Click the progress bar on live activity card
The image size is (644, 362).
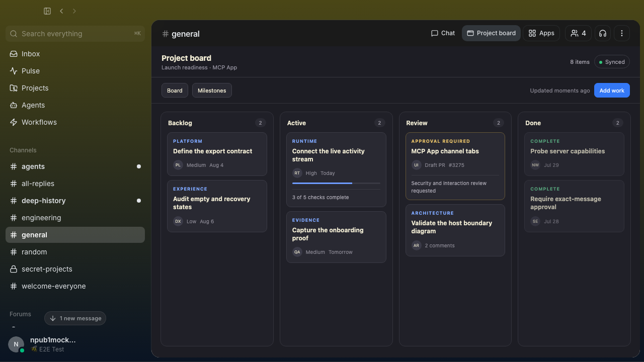[x=336, y=184]
